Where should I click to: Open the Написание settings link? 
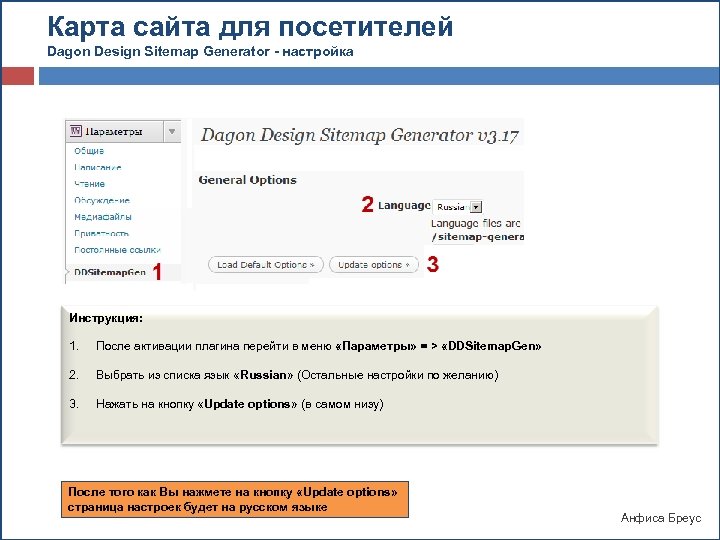pyautogui.click(x=98, y=167)
